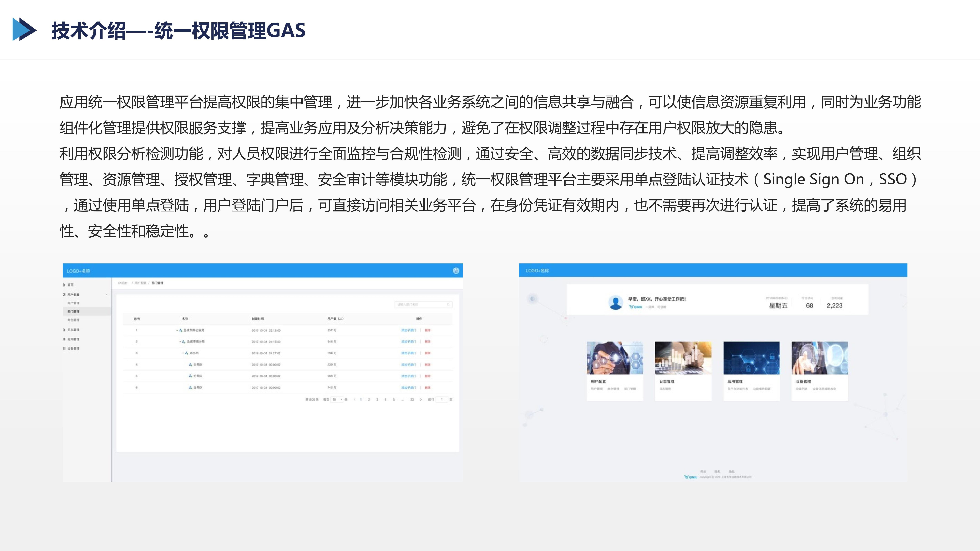The image size is (980, 551).
Task: Click the org-tree icon beside 分局B
Action: point(190,365)
